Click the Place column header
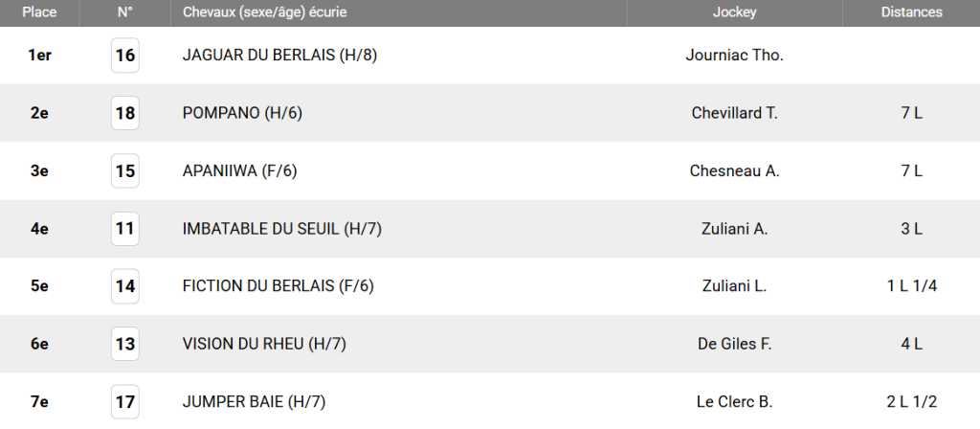 click(x=39, y=12)
